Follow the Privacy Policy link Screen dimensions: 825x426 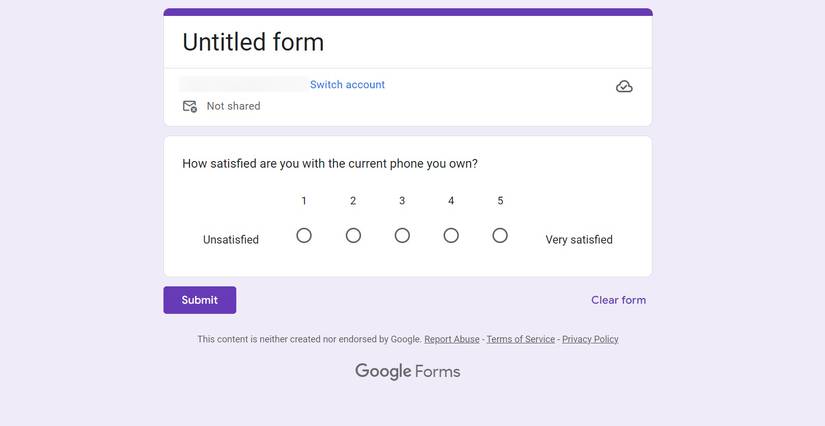pyautogui.click(x=590, y=339)
